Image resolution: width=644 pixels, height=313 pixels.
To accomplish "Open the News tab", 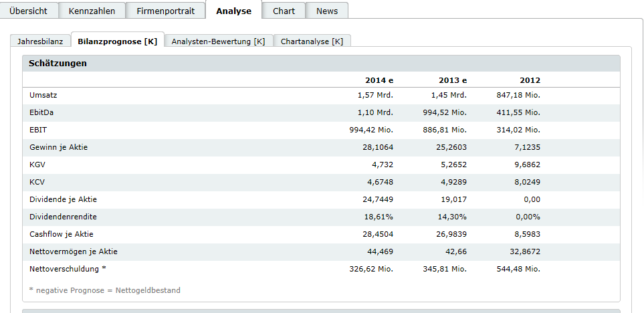I will [x=327, y=11].
